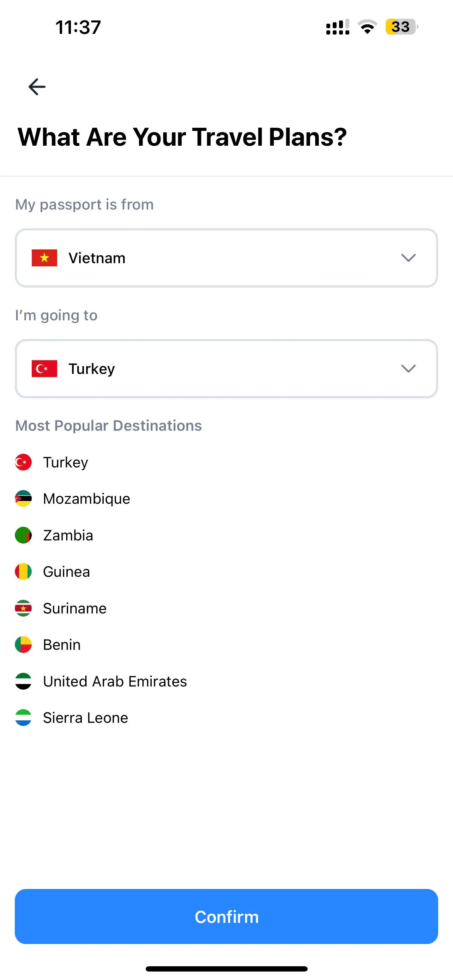
Task: Select Zambia as destination
Action: tap(68, 535)
